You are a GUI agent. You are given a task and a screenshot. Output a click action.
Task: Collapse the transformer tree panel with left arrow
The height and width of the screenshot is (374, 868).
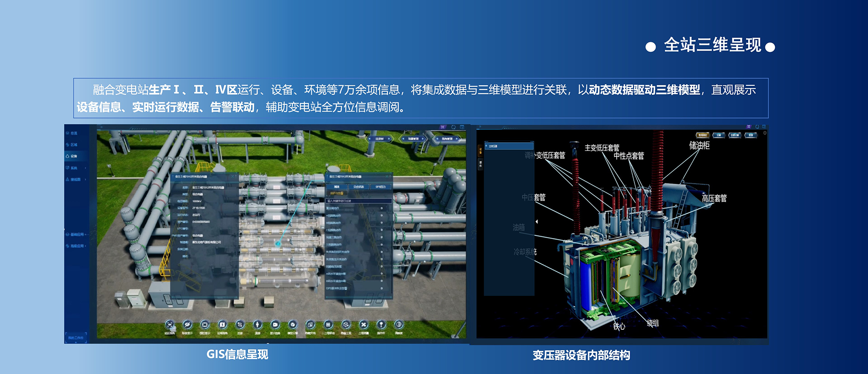537,221
